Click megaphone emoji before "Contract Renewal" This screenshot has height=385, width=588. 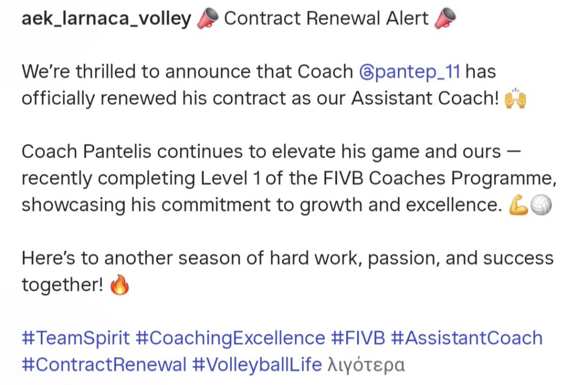(207, 20)
